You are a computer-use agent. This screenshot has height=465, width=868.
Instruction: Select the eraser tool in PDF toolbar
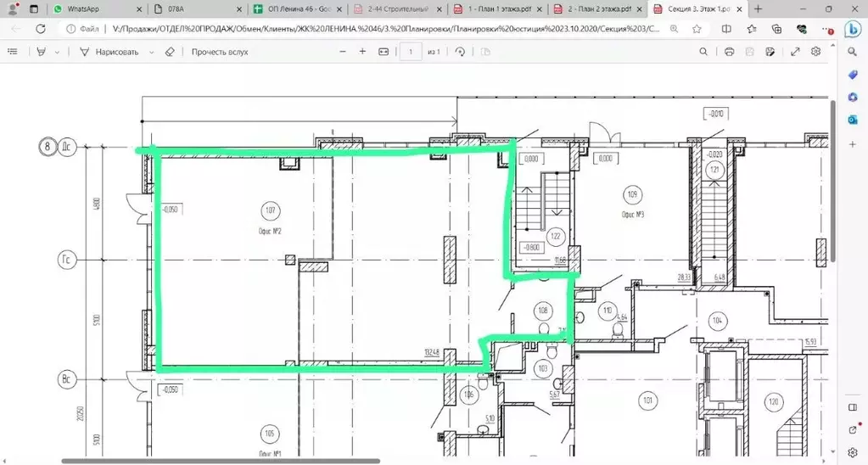click(170, 52)
